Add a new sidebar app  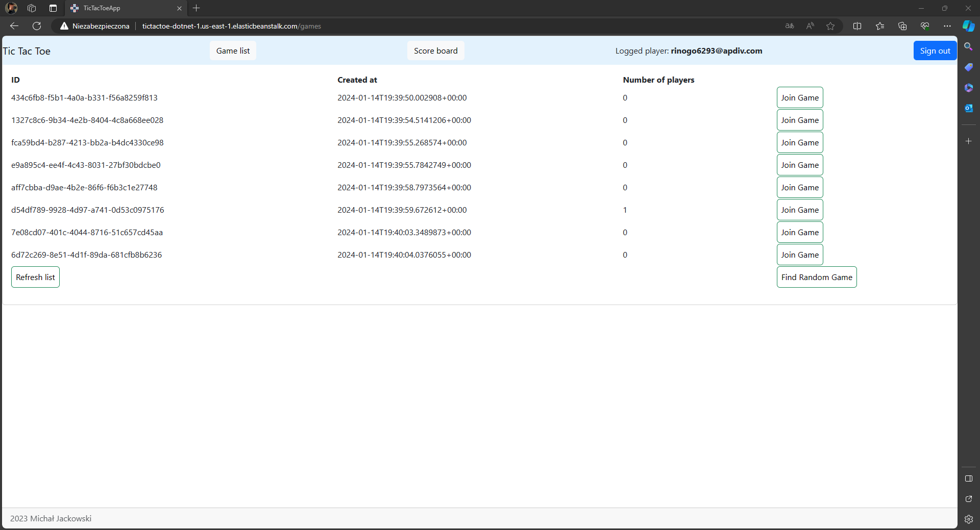pyautogui.click(x=968, y=141)
